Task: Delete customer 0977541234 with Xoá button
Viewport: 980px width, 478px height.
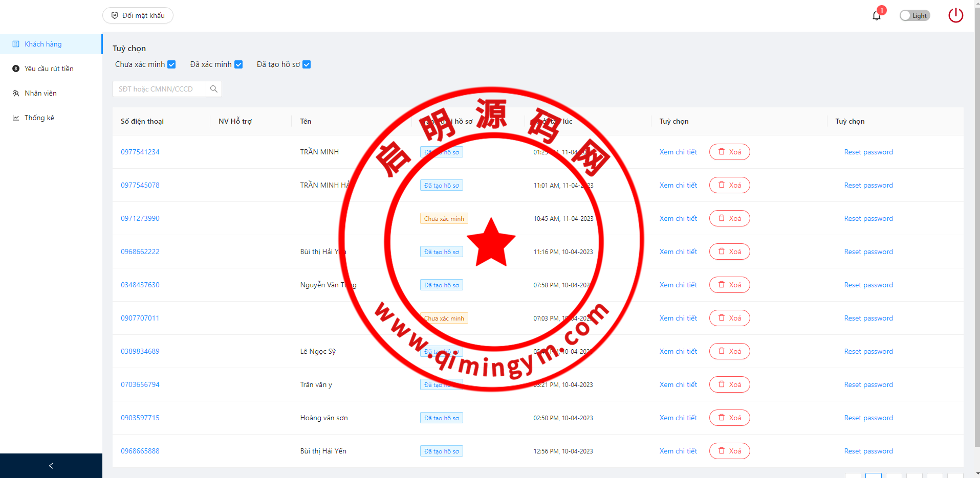Action: click(x=729, y=152)
